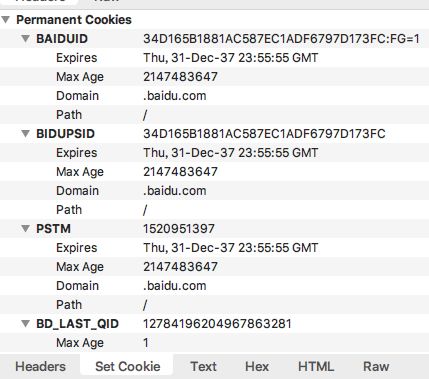This screenshot has height=379, width=429.
Task: Select PSTM value 1520951397
Action: (x=179, y=229)
